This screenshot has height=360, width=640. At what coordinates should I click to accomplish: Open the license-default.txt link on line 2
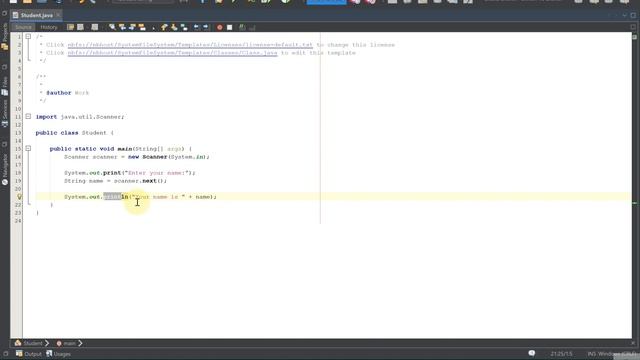pos(190,44)
